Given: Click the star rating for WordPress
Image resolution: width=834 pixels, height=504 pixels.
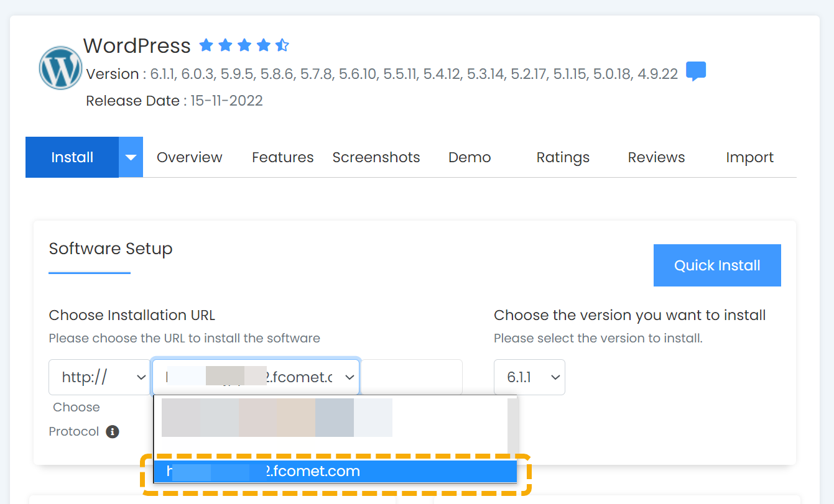Looking at the screenshot, I should pyautogui.click(x=244, y=45).
